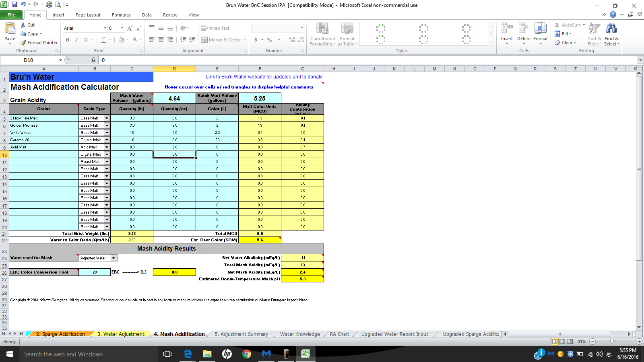Image resolution: width=644 pixels, height=362 pixels.
Task: Click the Center alignment icon
Action: (x=161, y=40)
